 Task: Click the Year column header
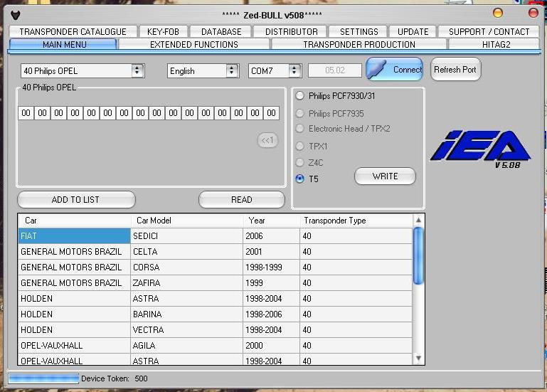(x=271, y=221)
